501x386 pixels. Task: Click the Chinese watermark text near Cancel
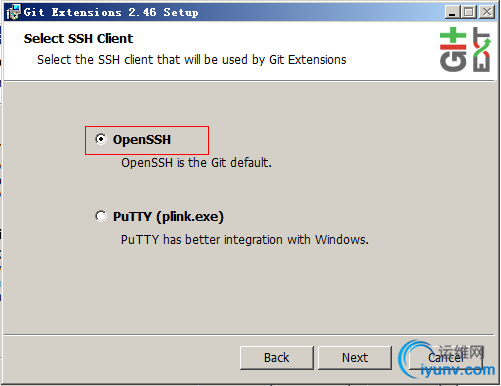461,352
